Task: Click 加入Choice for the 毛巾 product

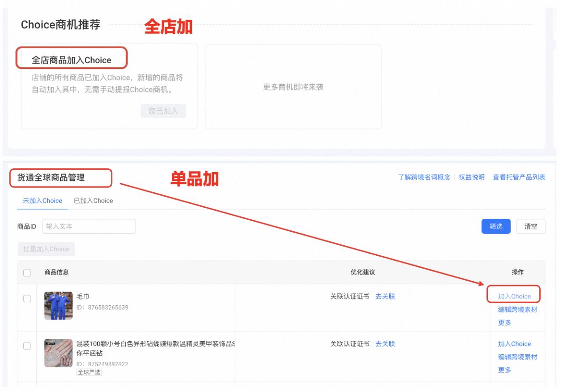Action: (x=515, y=296)
